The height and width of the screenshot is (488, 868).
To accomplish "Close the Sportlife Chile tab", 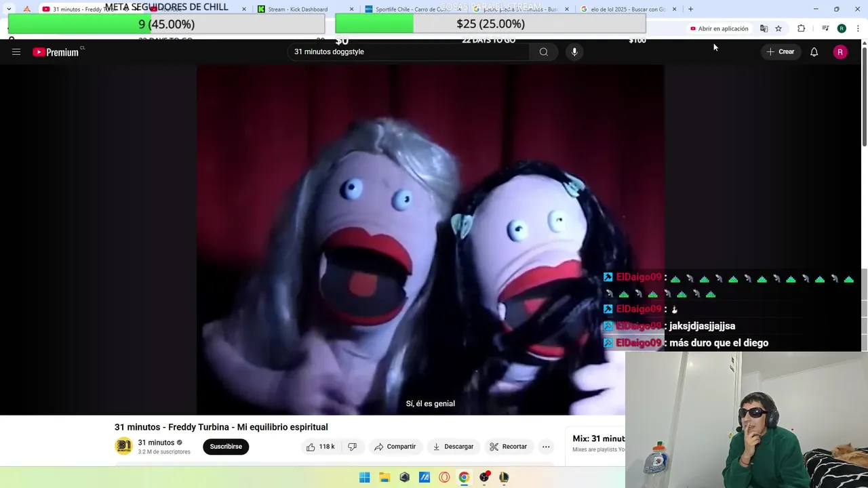I will (459, 9).
